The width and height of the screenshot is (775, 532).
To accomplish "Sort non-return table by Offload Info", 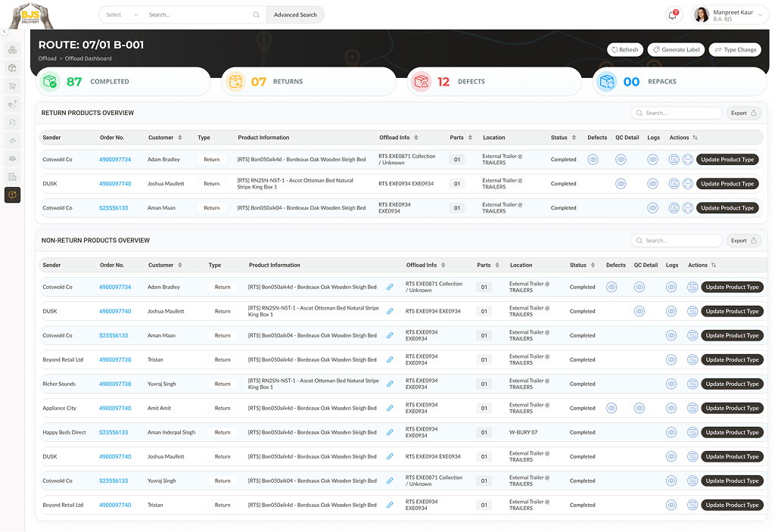I will point(444,266).
